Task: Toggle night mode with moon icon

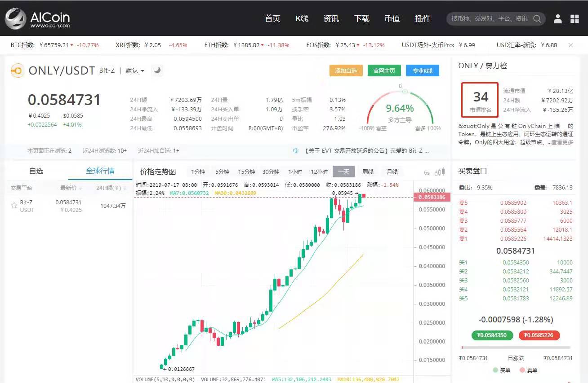Action: tap(157, 70)
